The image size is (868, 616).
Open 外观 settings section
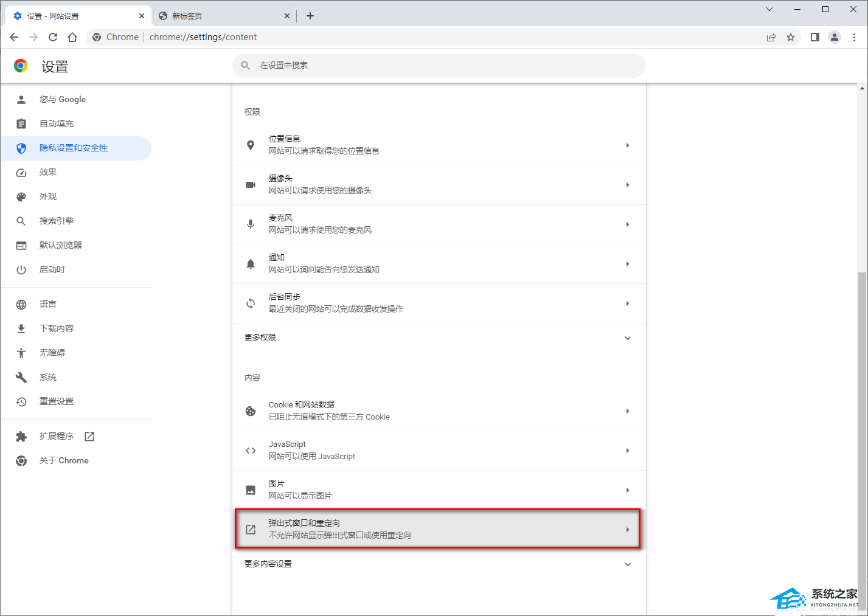tap(76, 196)
